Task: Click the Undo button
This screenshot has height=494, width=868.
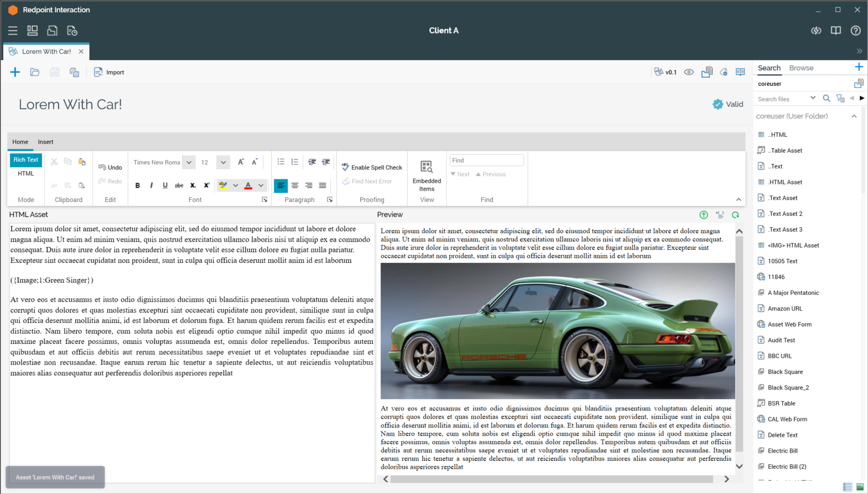Action: pos(110,167)
